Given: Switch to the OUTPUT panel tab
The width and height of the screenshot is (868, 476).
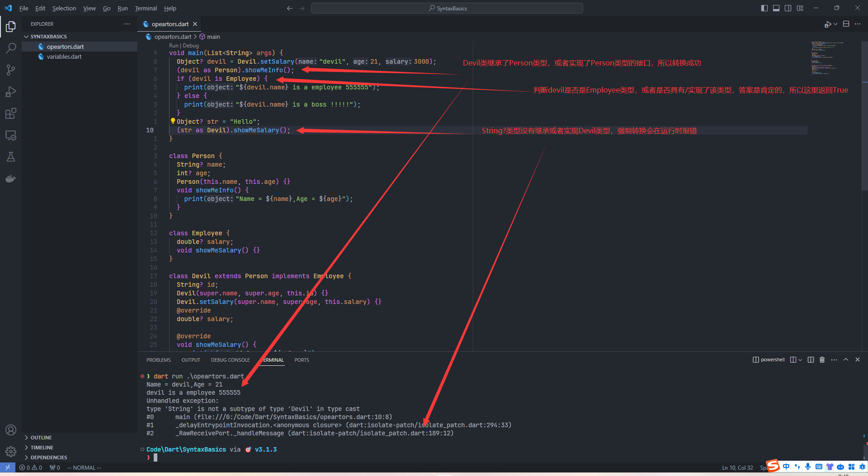Looking at the screenshot, I should [191, 360].
